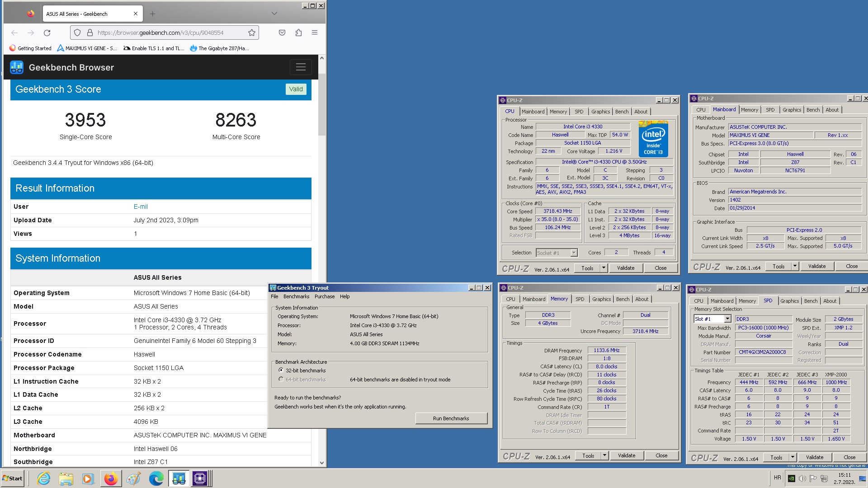Open Windows Start menu
This screenshot has height=488, width=868.
[13, 479]
